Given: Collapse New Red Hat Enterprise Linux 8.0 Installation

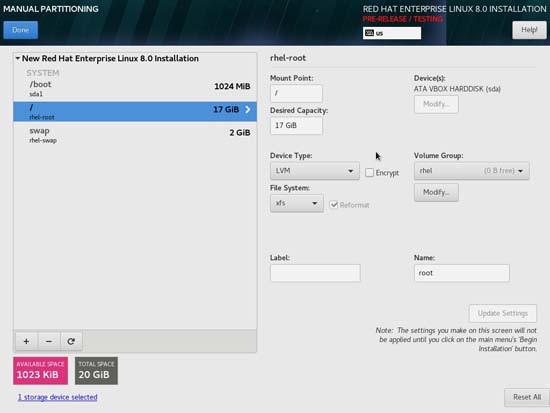Looking at the screenshot, I should pyautogui.click(x=18, y=58).
